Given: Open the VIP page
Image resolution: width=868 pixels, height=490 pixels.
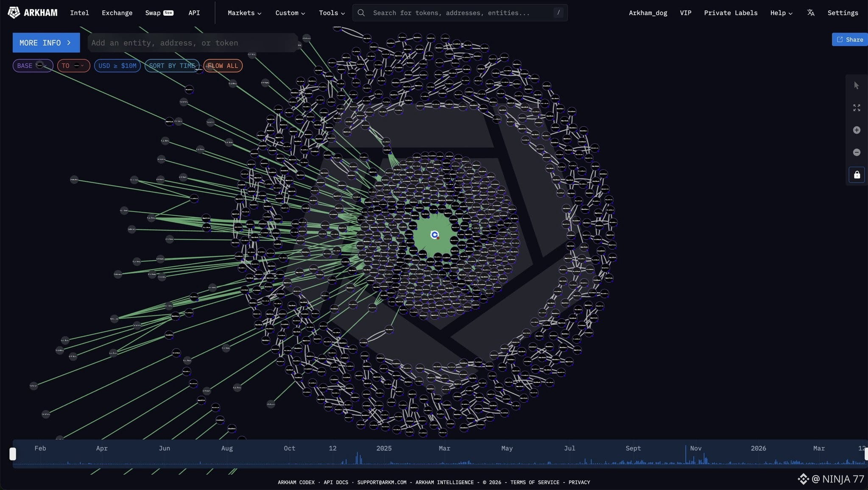Looking at the screenshot, I should point(686,13).
